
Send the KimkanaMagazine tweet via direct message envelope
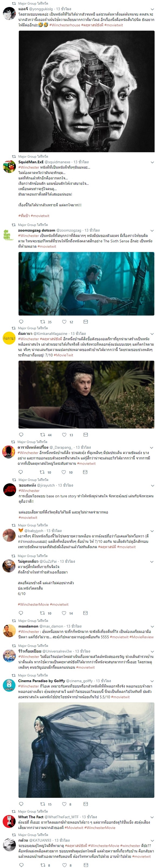coord(85,434)
